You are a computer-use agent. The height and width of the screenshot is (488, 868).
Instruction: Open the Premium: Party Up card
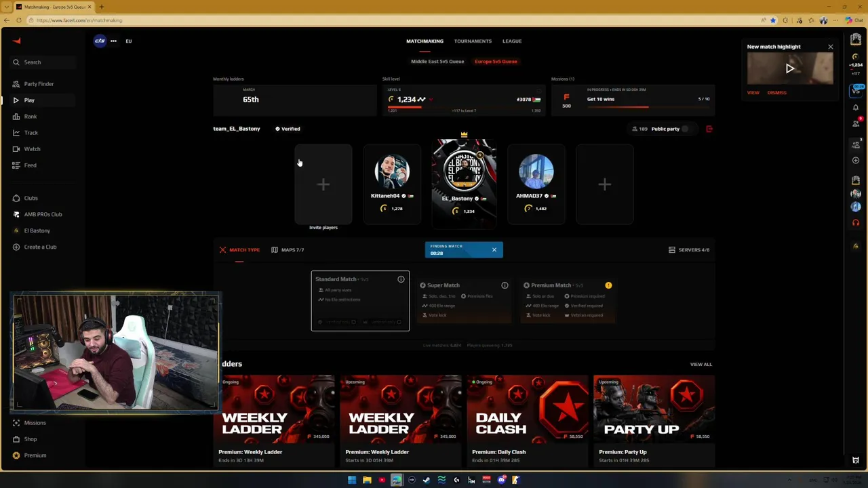pos(654,420)
